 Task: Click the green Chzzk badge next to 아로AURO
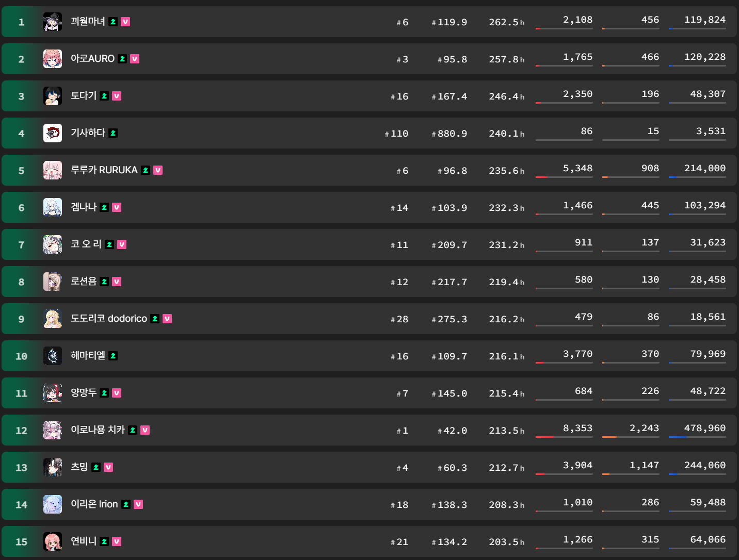[122, 59]
